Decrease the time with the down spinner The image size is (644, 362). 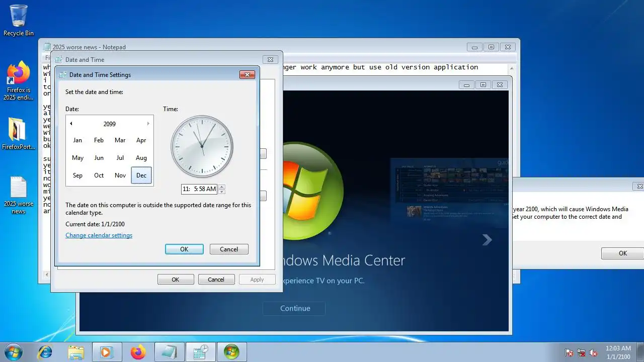221,192
